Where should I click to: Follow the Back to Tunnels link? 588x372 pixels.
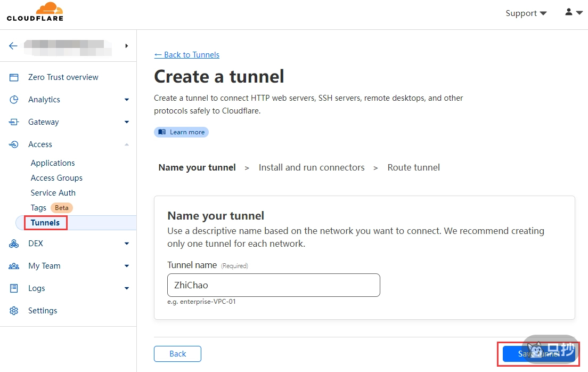coord(186,55)
